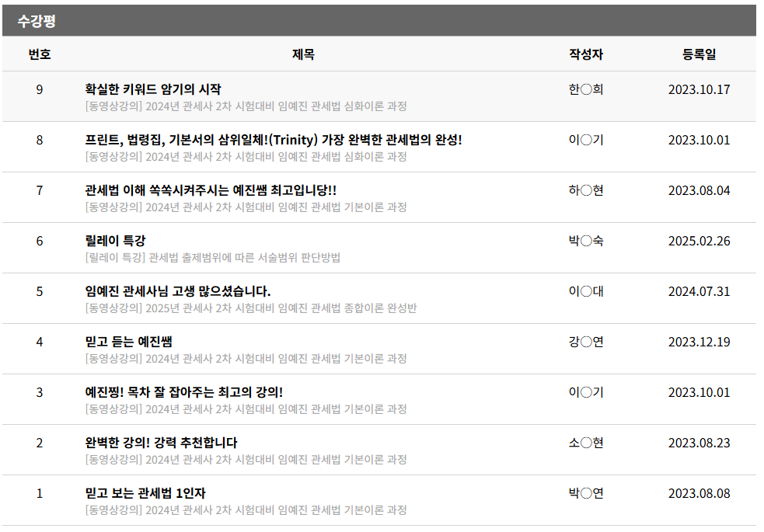764x532 pixels.
Task: Click author name 소○현
Action: point(586,443)
